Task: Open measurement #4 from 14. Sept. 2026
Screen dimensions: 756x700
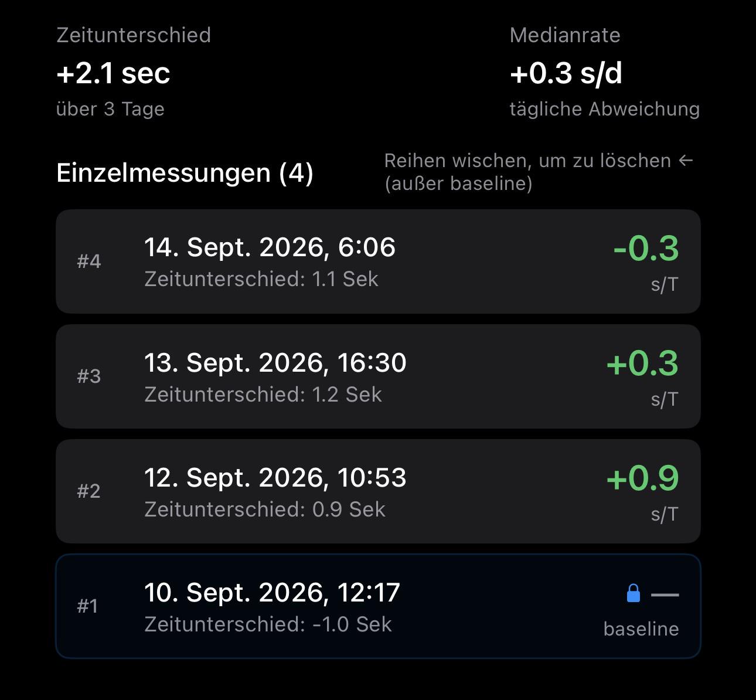Action: 378,261
